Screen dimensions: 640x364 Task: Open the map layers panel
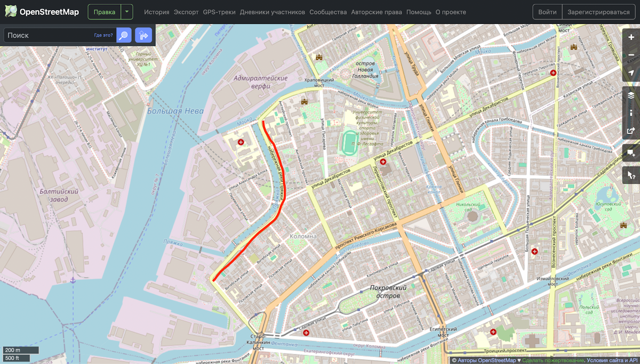coord(631,95)
